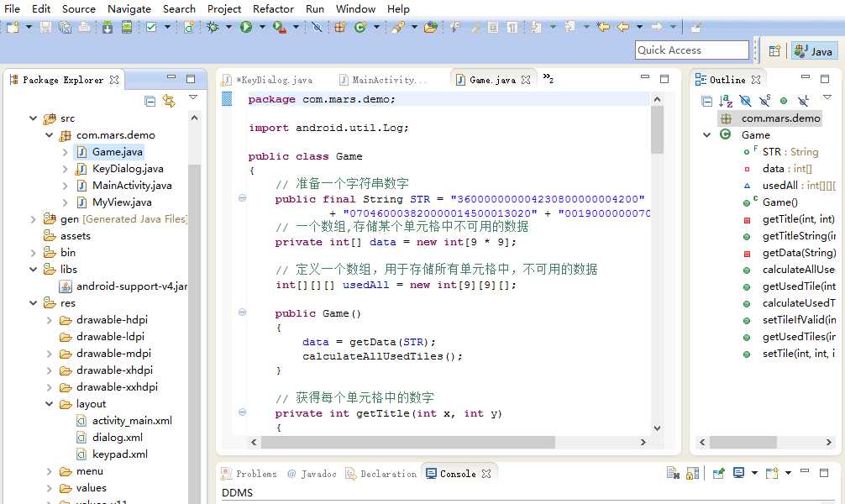Viewport: 845px width, 504px height.
Task: Toggle Hide Fields in Outline
Action: [x=745, y=101]
